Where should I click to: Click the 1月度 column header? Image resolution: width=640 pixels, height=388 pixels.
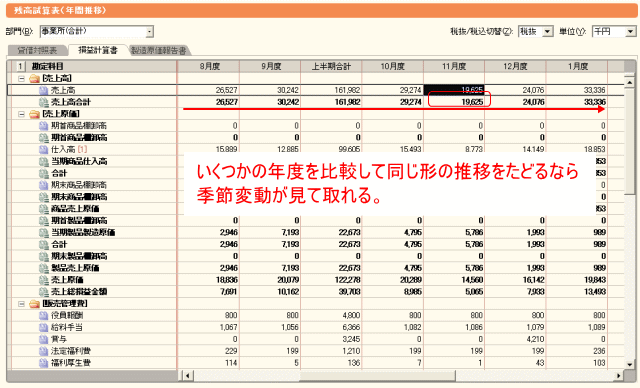(577, 66)
